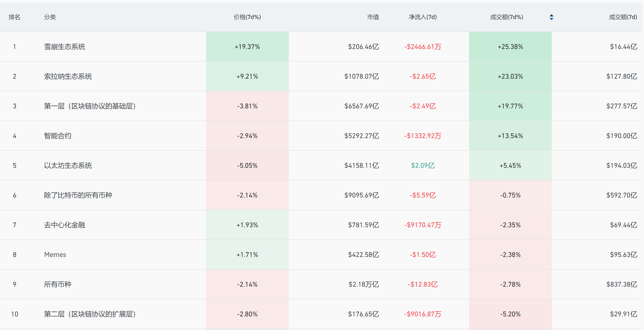The width and height of the screenshot is (644, 330).
Task: Click net inflow -$1.50亿
Action: [423, 255]
